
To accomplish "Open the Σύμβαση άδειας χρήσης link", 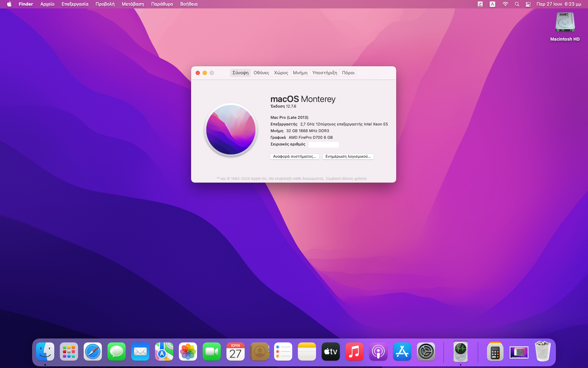I will coord(346,179).
